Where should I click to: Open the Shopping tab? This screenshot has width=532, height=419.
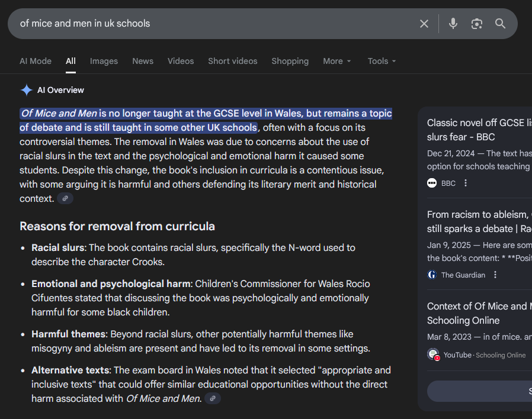(x=290, y=61)
